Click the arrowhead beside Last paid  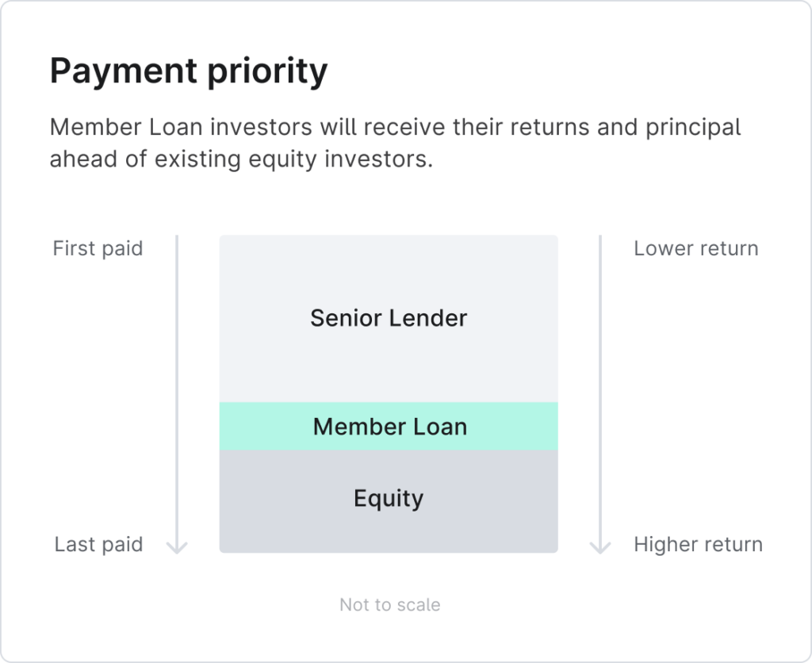click(177, 547)
